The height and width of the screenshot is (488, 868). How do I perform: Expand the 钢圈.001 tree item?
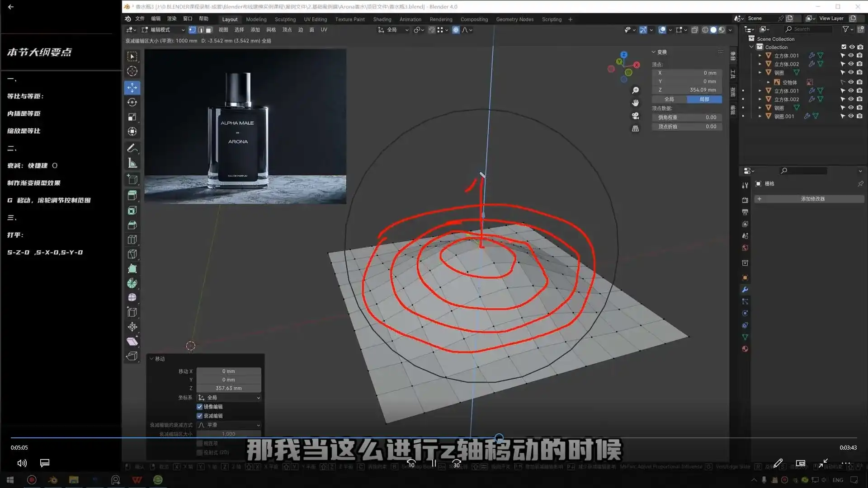tap(760, 116)
